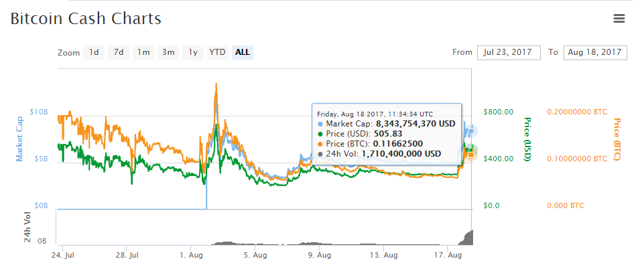Click the orange Price BTC data point marker
644x267 pixels.
[x=470, y=154]
